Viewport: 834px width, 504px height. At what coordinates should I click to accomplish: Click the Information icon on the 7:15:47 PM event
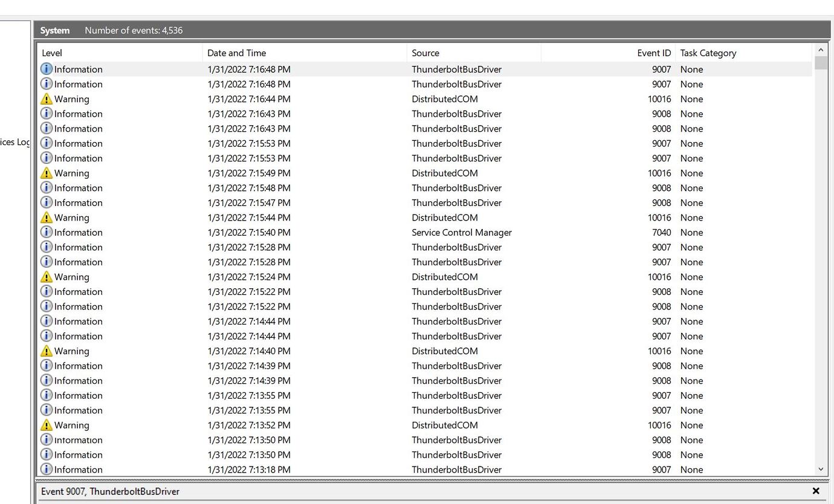pyautogui.click(x=47, y=202)
